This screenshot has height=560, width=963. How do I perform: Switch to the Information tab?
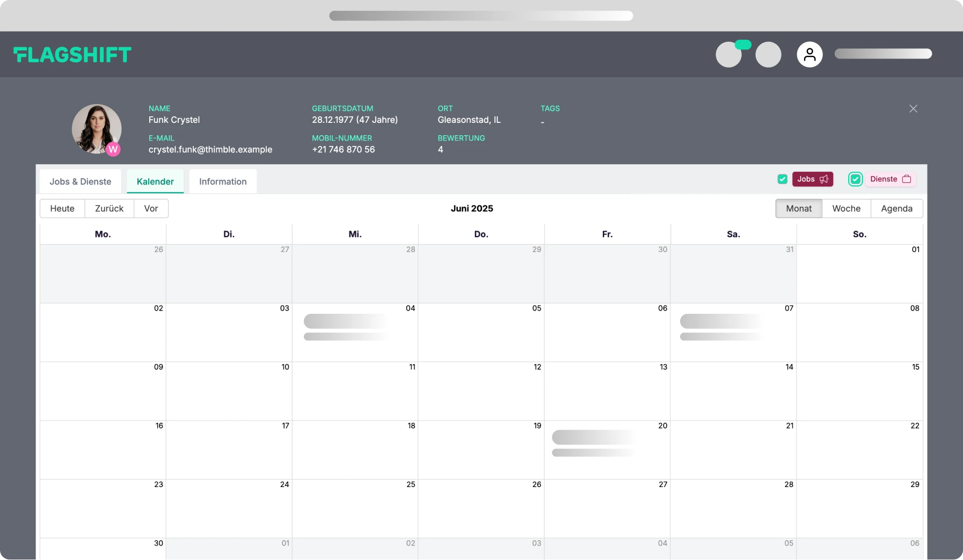click(x=222, y=181)
